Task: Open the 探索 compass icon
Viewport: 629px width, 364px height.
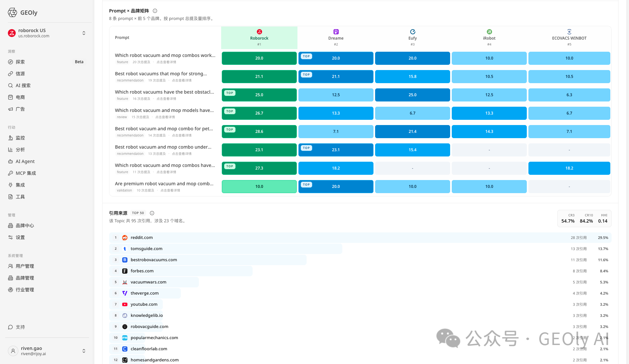Action: tap(10, 62)
